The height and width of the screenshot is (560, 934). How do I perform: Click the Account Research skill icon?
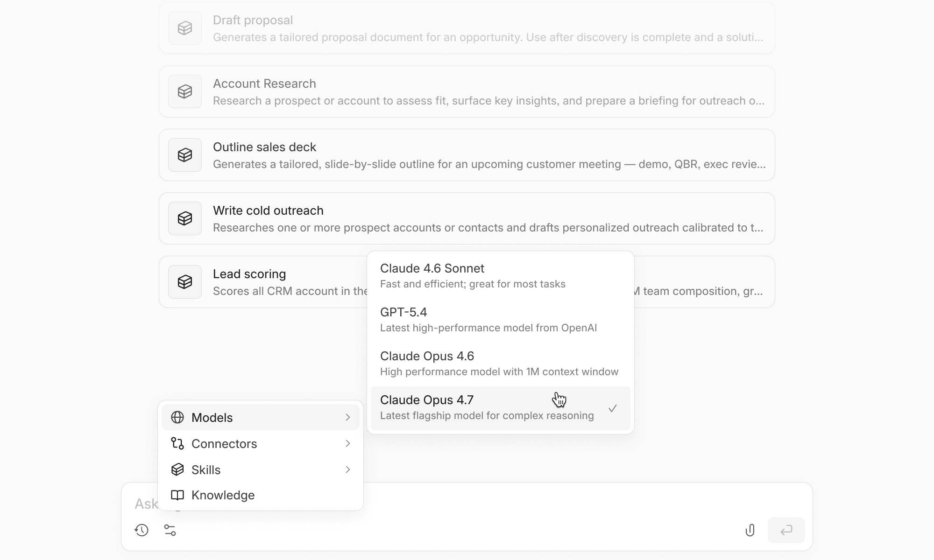tap(184, 91)
